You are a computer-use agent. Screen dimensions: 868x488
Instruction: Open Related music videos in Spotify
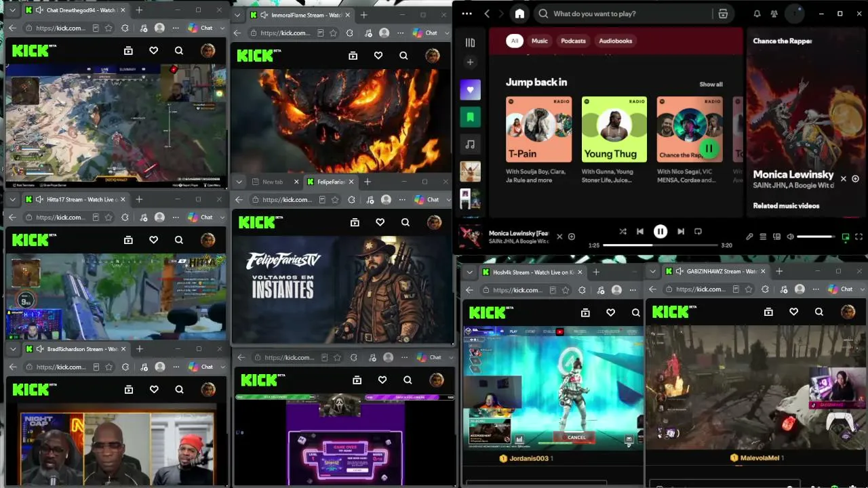click(786, 205)
